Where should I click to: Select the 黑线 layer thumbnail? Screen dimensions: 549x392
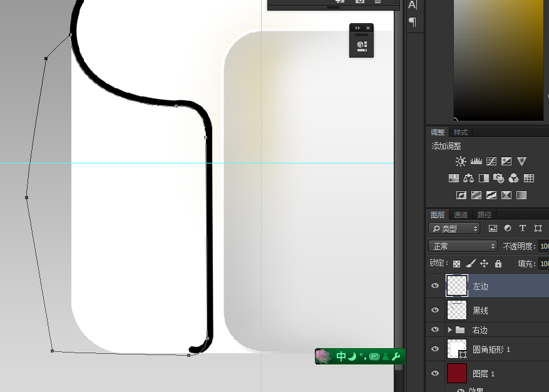(457, 310)
